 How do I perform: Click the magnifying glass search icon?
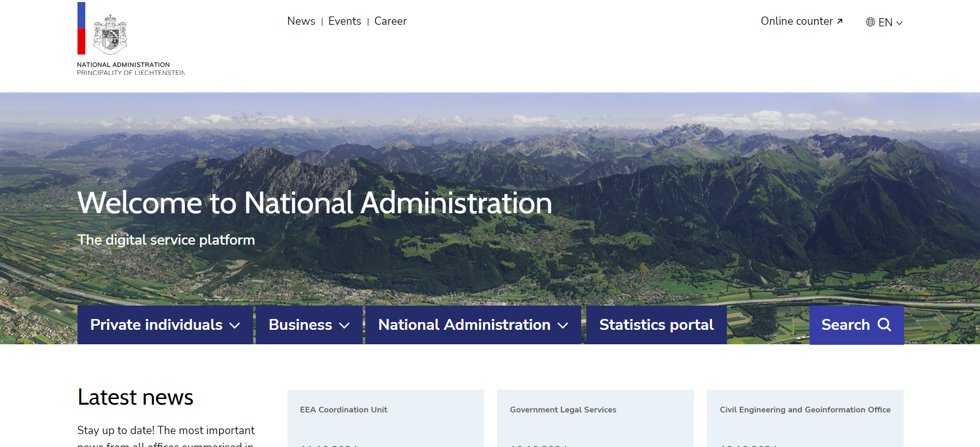pyautogui.click(x=884, y=325)
